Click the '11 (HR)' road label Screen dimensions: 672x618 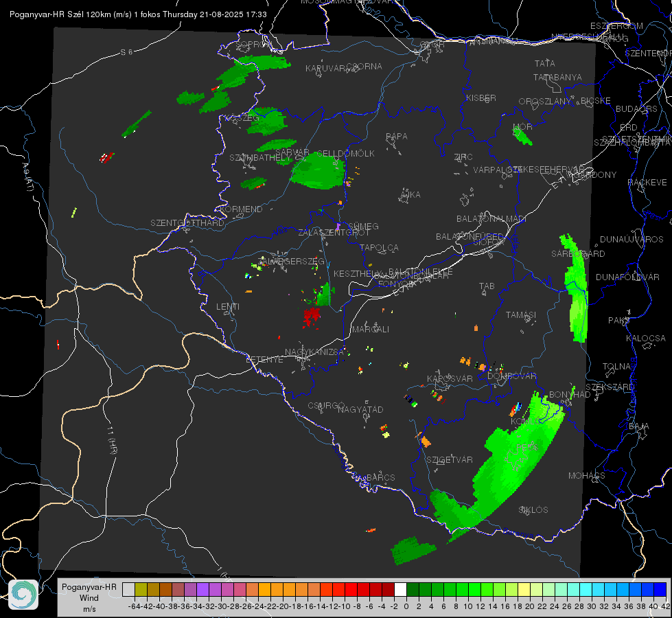[x=113, y=439]
